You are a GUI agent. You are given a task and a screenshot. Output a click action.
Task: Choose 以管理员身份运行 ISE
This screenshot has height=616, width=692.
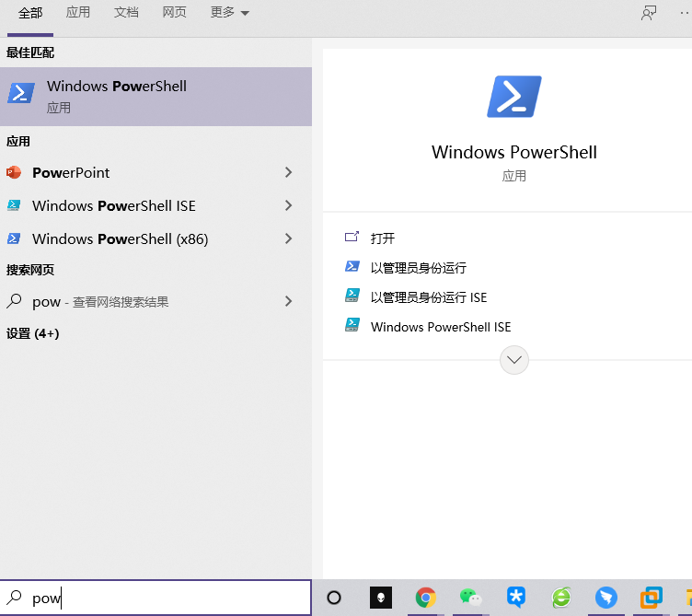429,297
